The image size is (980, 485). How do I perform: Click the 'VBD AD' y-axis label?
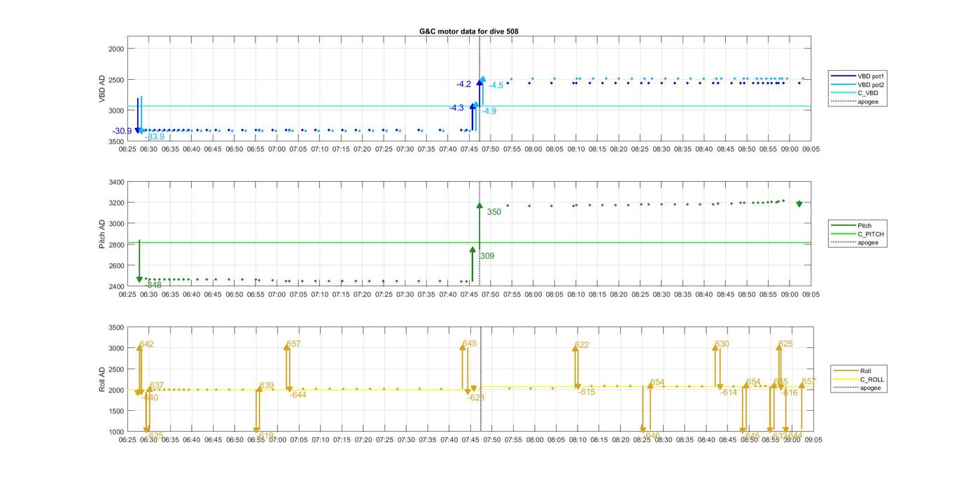[102, 90]
